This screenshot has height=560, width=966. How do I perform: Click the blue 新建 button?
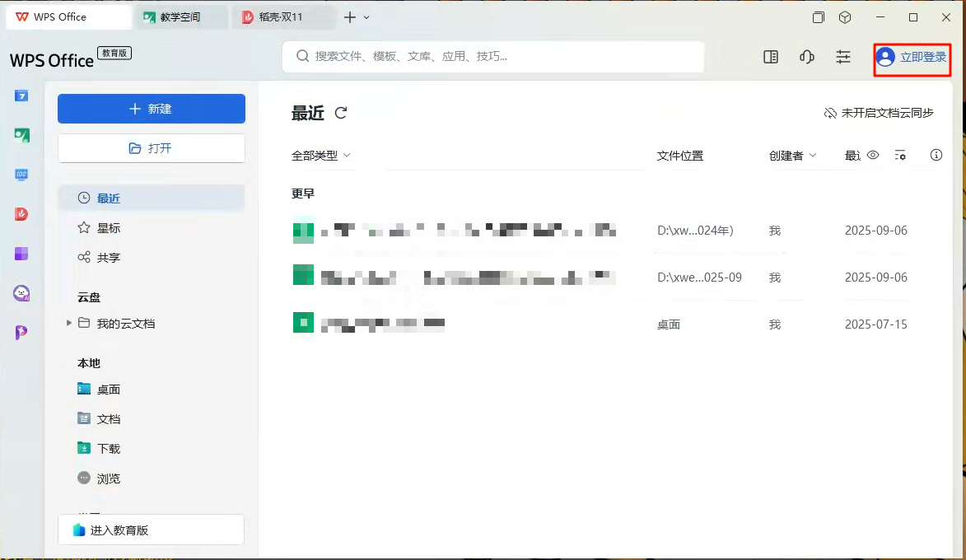pyautogui.click(x=152, y=109)
